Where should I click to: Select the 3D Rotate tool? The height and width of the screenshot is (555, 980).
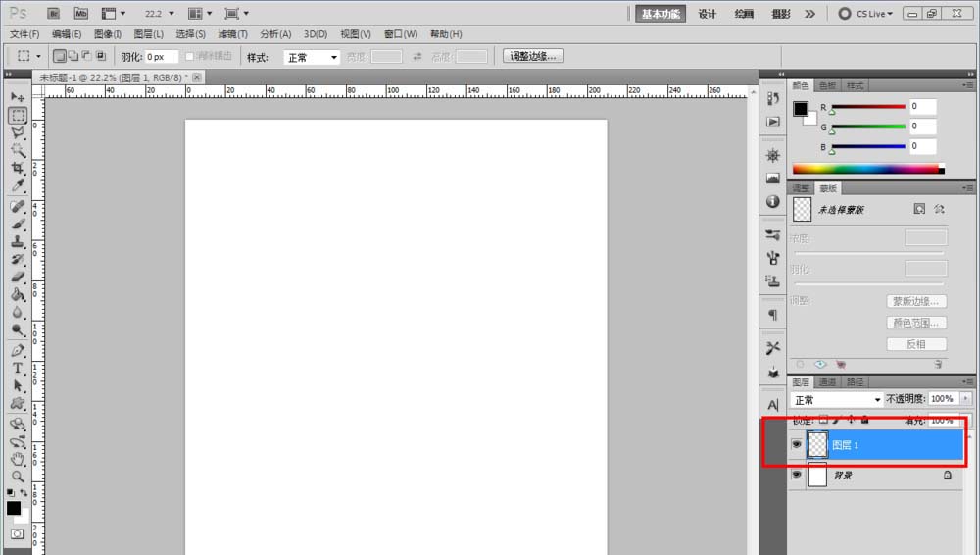(18, 425)
